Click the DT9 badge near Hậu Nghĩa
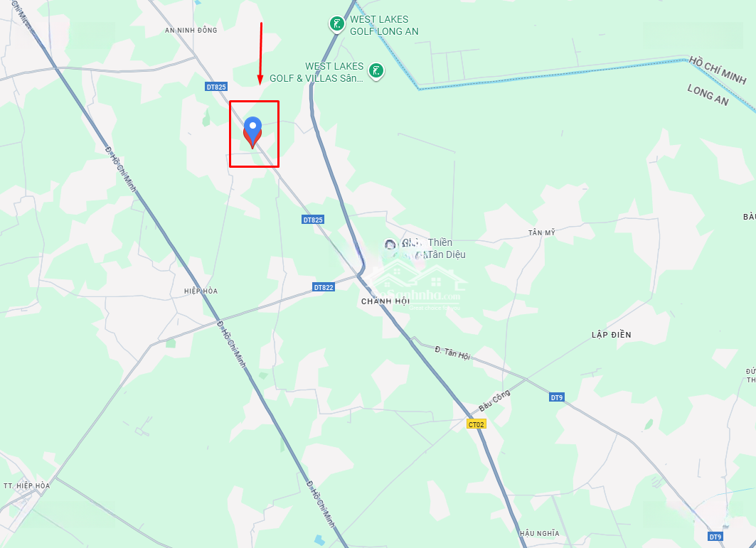Screen dimensions: 756x548 coord(715,537)
